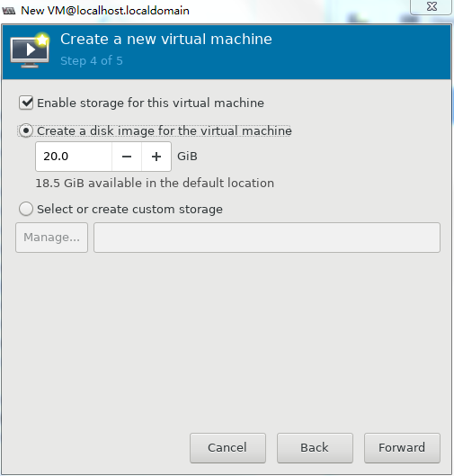Toggle Enable storage for this virtual machine checkbox
The height and width of the screenshot is (476, 454).
[26, 103]
